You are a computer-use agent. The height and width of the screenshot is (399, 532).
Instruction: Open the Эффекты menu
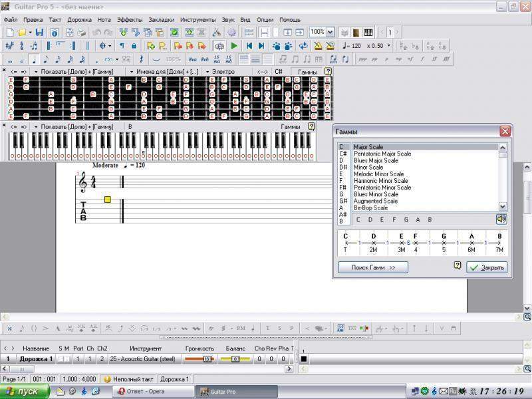coord(129,20)
